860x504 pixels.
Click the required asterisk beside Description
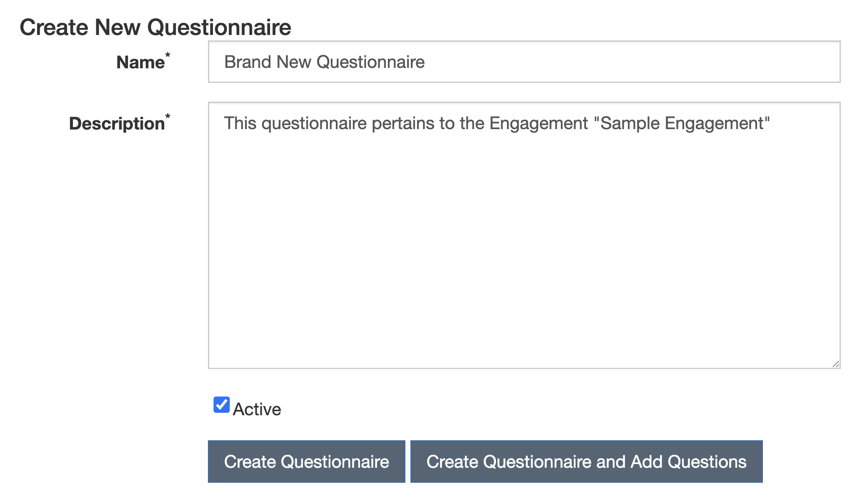click(168, 116)
